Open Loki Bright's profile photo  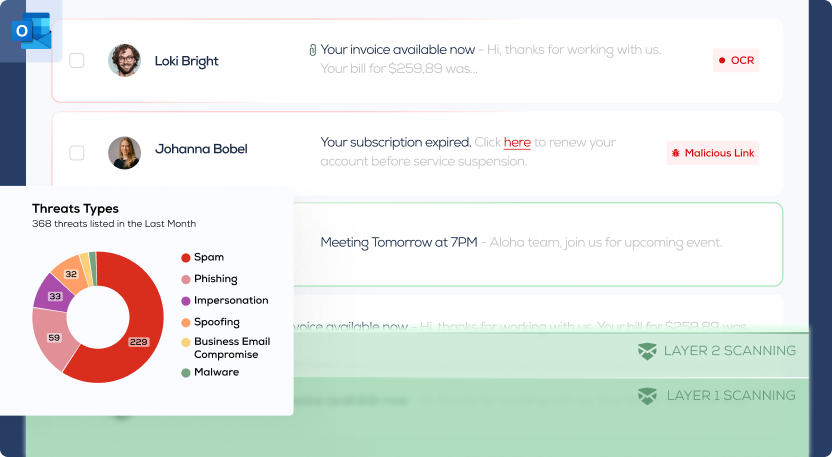(x=125, y=61)
